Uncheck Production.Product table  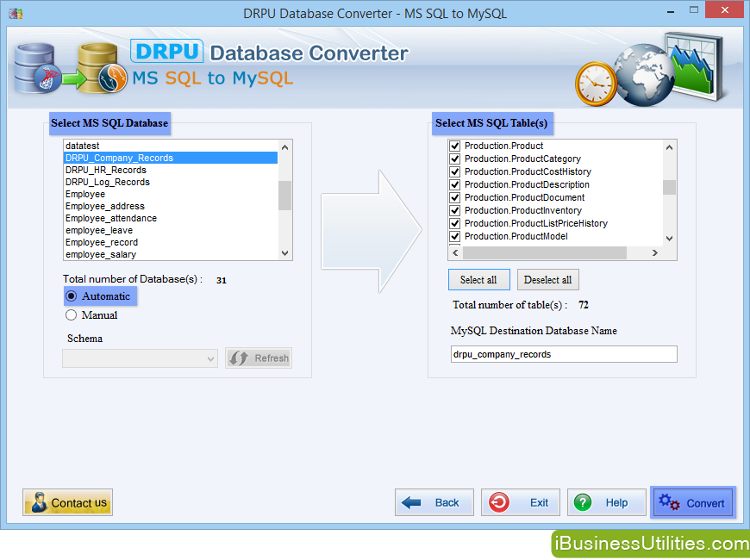[x=455, y=146]
